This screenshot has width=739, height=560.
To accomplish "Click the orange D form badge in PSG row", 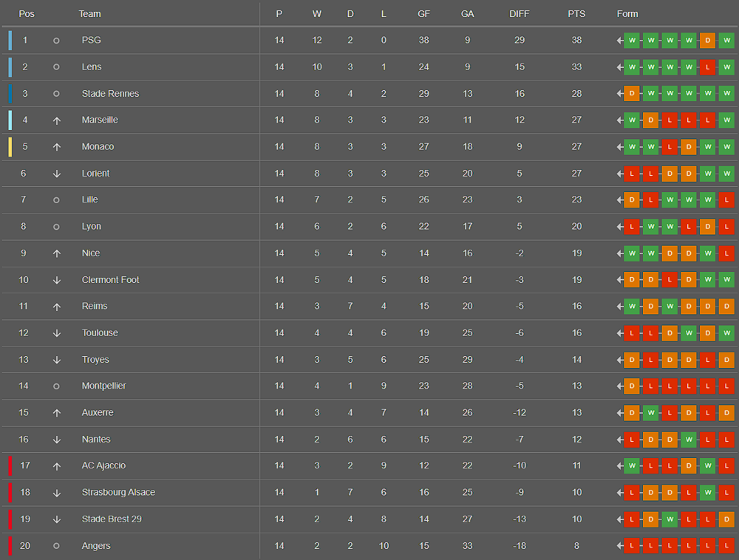I will coord(707,41).
